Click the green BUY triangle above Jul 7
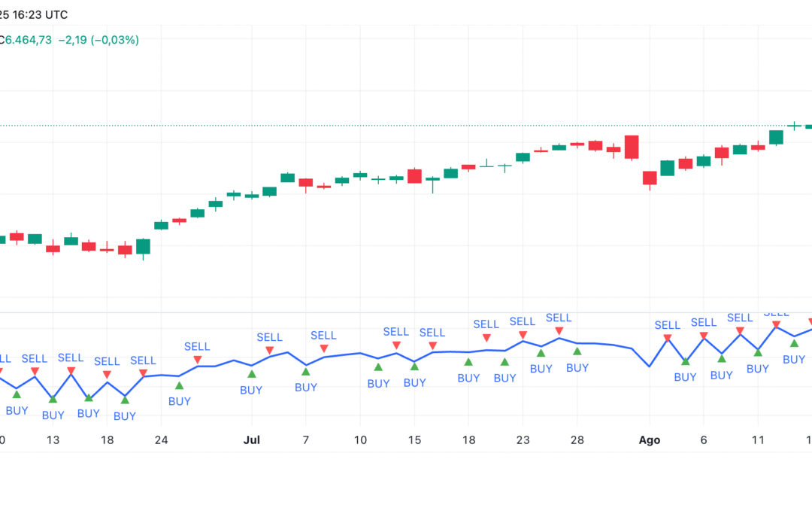The width and height of the screenshot is (812, 508). pyautogui.click(x=306, y=371)
